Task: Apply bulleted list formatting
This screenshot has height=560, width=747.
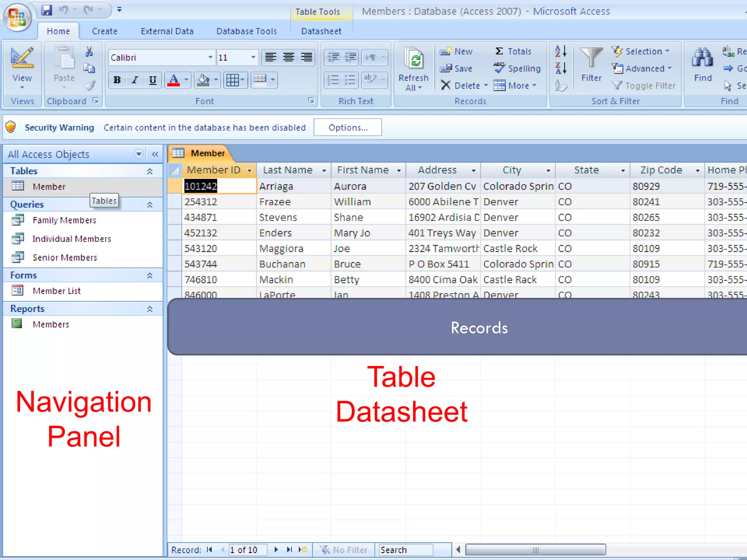Action: point(350,80)
